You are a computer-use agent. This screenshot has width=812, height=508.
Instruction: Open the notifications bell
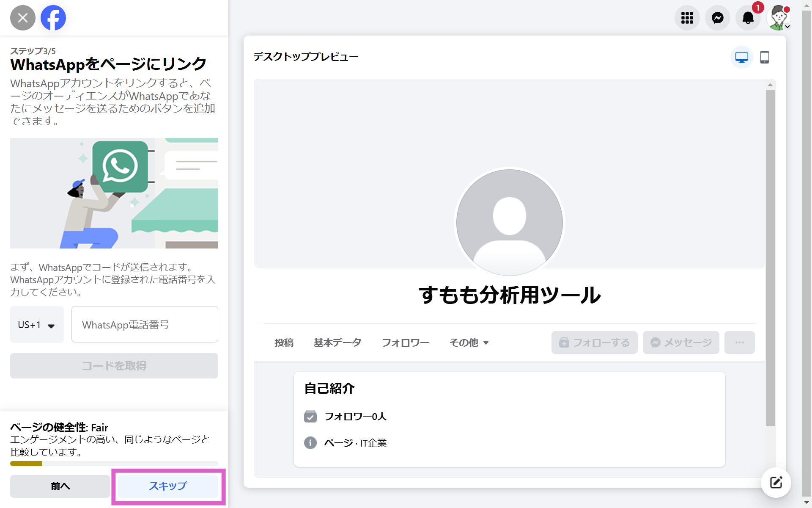(x=748, y=18)
